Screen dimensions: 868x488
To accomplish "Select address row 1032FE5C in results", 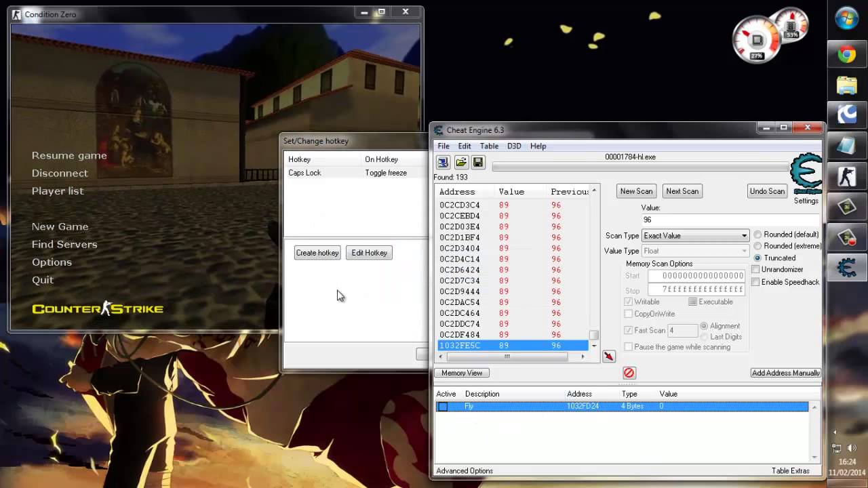I will tap(513, 346).
